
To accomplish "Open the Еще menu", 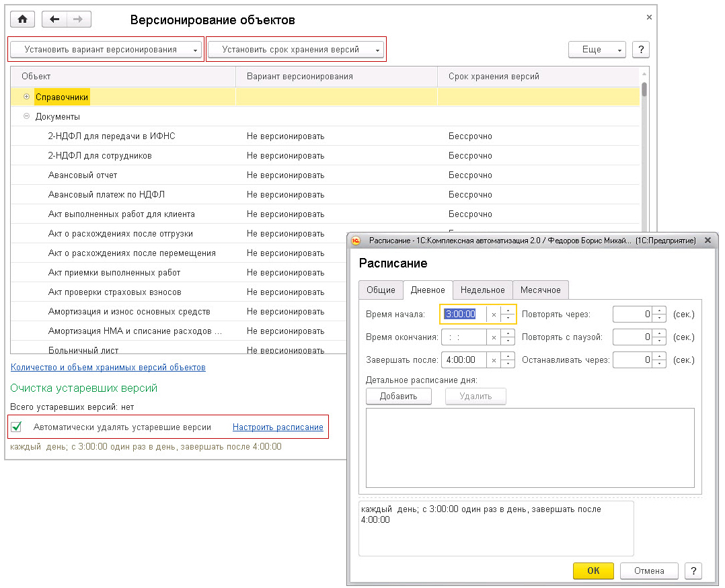I will coord(597,50).
